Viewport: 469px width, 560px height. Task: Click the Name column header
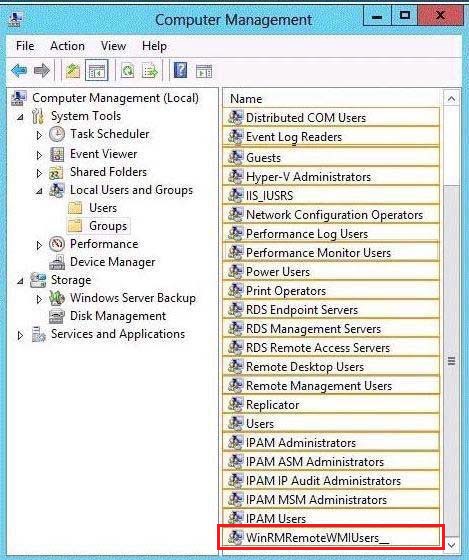coord(331,99)
